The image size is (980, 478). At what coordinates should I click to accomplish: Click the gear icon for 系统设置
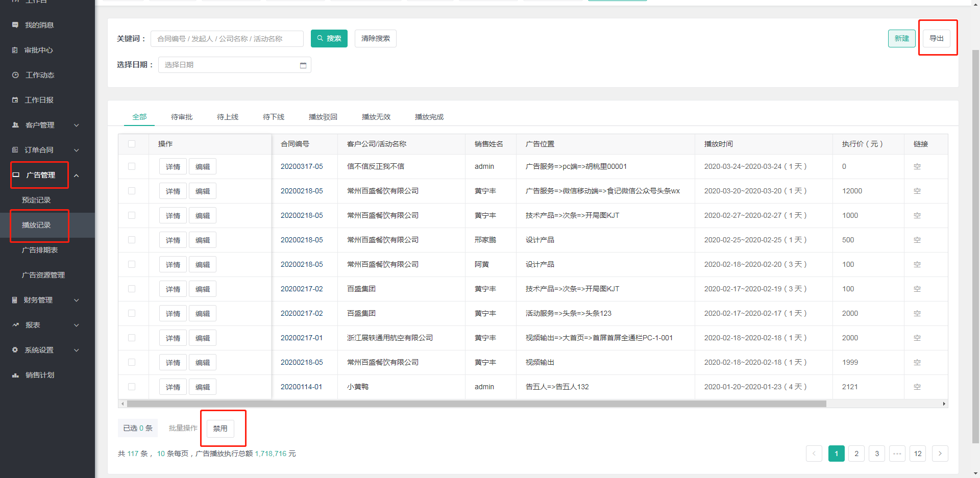click(x=15, y=350)
